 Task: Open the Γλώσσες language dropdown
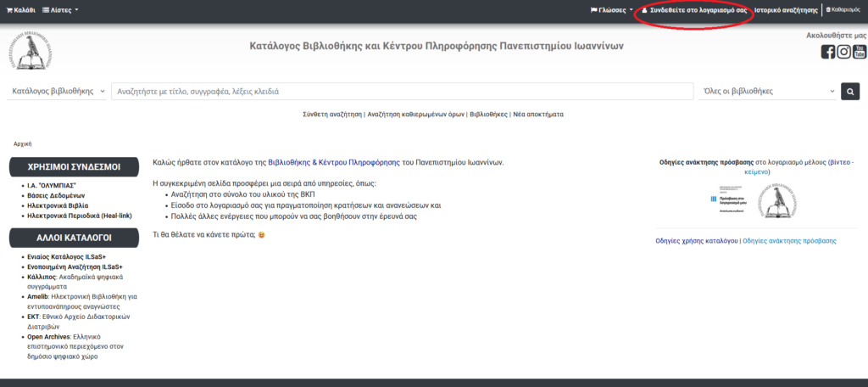click(x=611, y=10)
